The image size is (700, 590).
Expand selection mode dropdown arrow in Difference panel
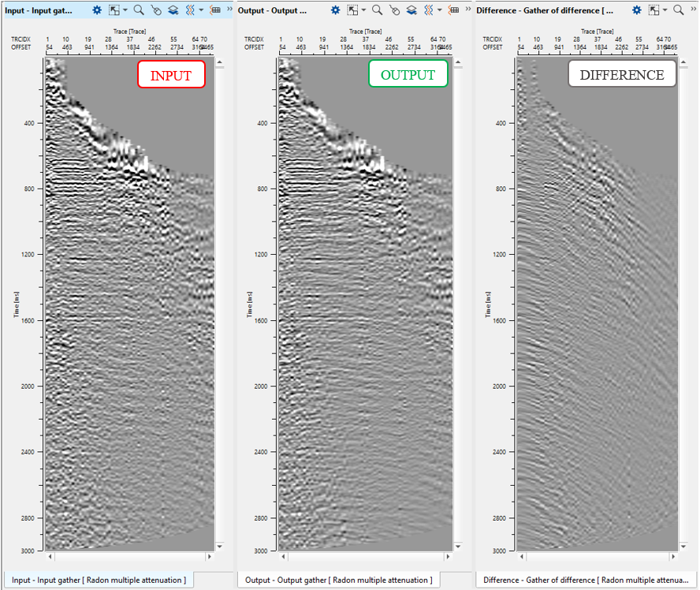664,11
